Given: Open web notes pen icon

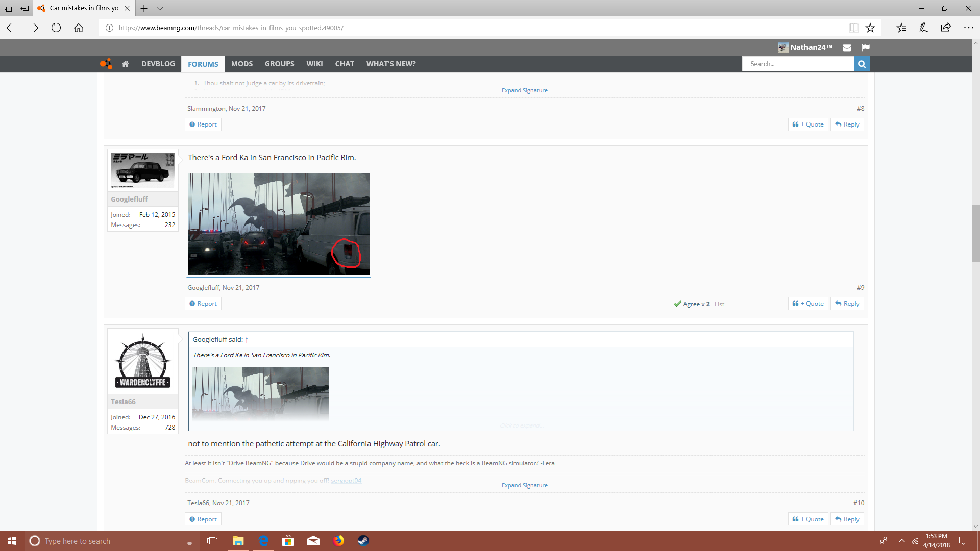Looking at the screenshot, I should point(924,28).
